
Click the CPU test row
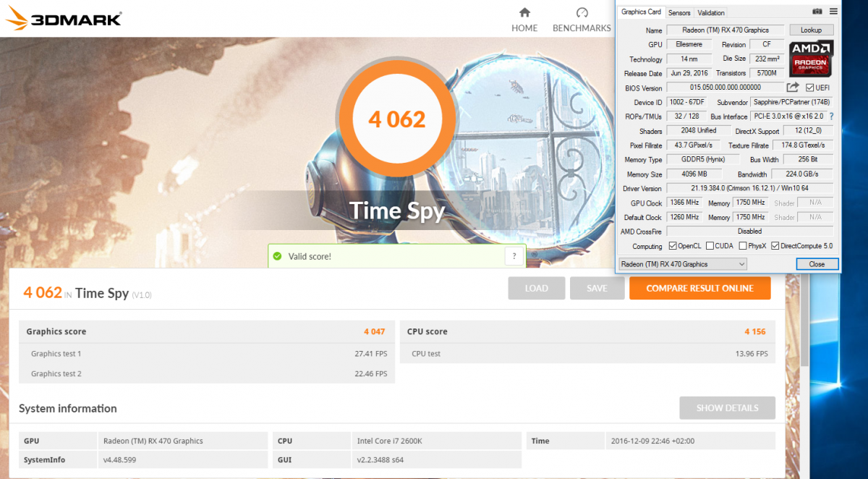588,354
